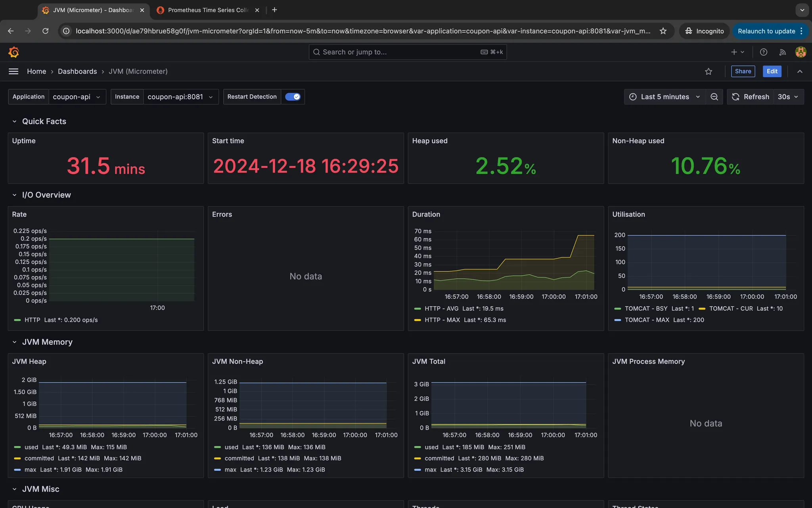Collapse top bar with chevron up icon
Screen dimensions: 812x508
tap(800, 71)
